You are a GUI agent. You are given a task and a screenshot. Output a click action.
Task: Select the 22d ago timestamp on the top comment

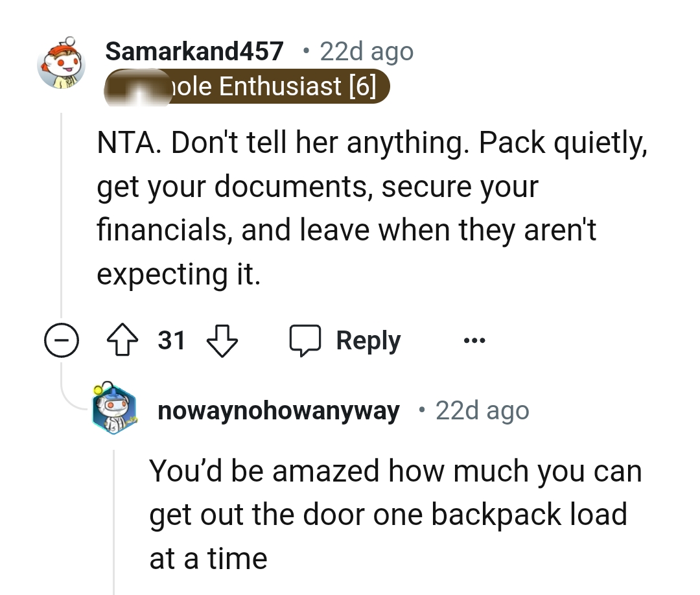[366, 51]
